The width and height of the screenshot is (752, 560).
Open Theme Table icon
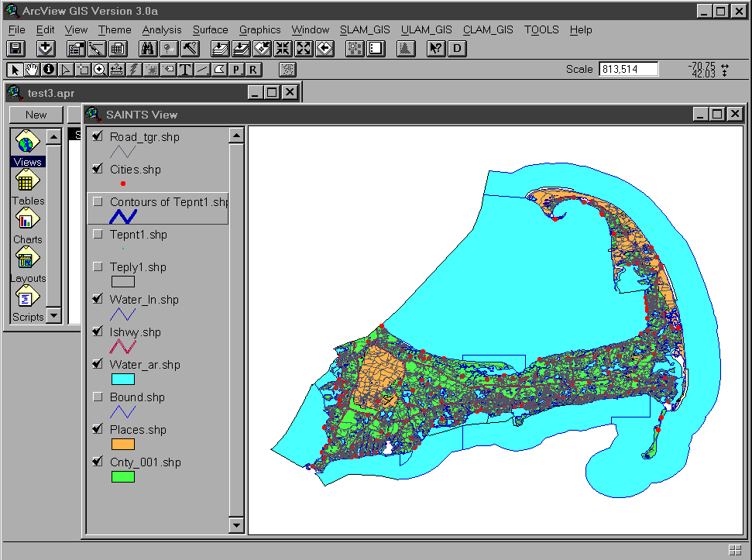pyautogui.click(x=118, y=49)
